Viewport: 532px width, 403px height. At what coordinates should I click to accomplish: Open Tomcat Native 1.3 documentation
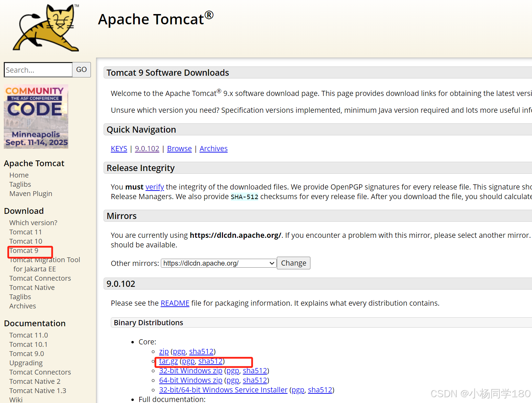point(38,391)
